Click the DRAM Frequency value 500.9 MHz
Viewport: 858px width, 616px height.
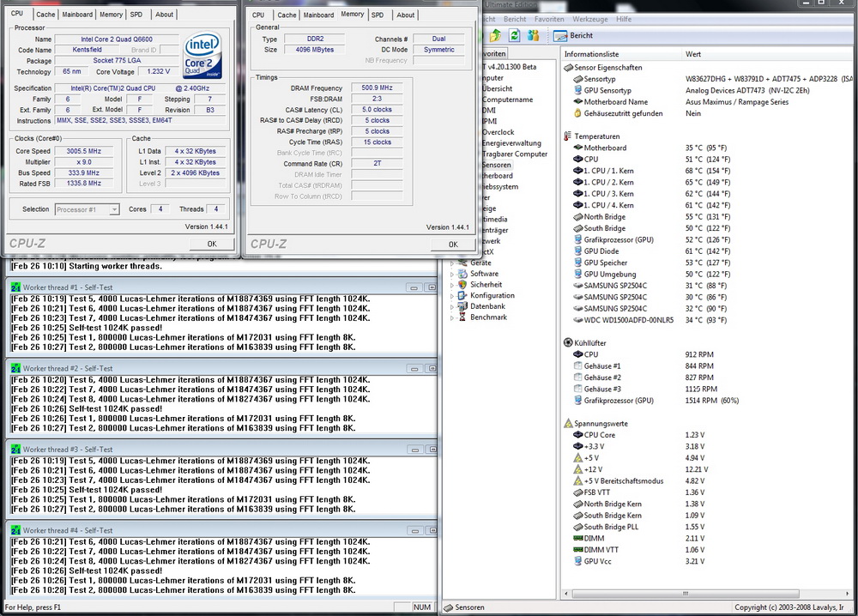[377, 88]
